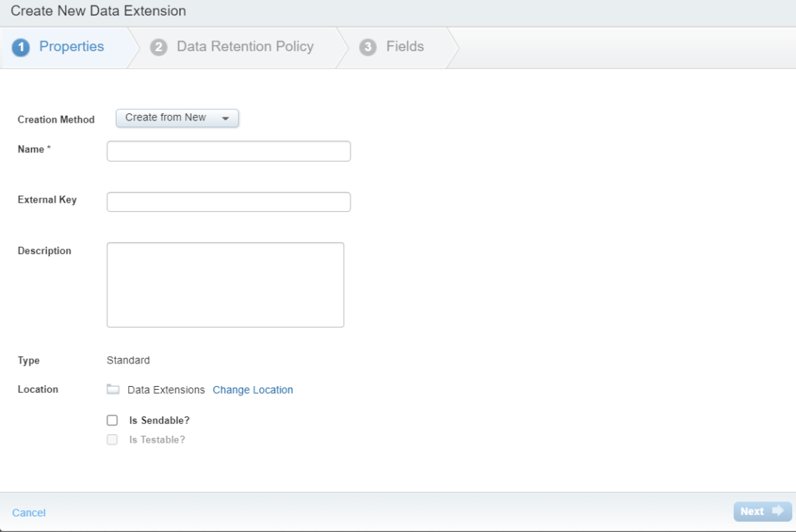Click the Is Testable checkbox
The width and height of the screenshot is (796, 532).
point(111,439)
